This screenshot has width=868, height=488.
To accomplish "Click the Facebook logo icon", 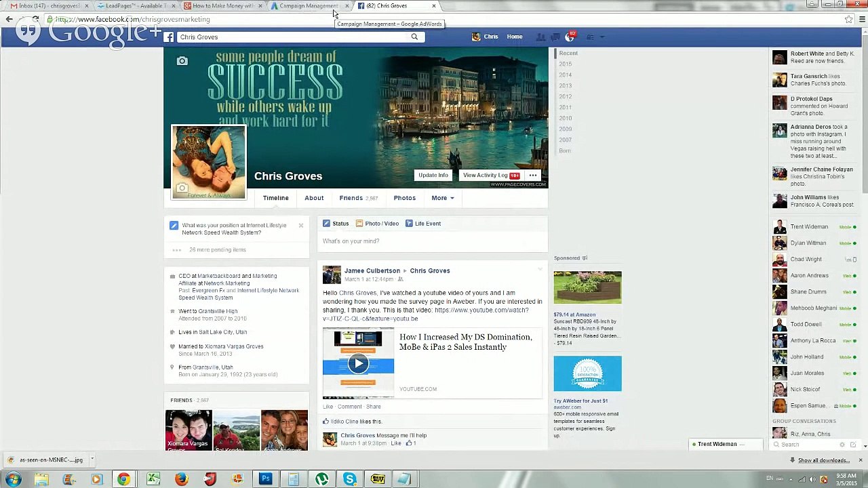I will tap(169, 37).
